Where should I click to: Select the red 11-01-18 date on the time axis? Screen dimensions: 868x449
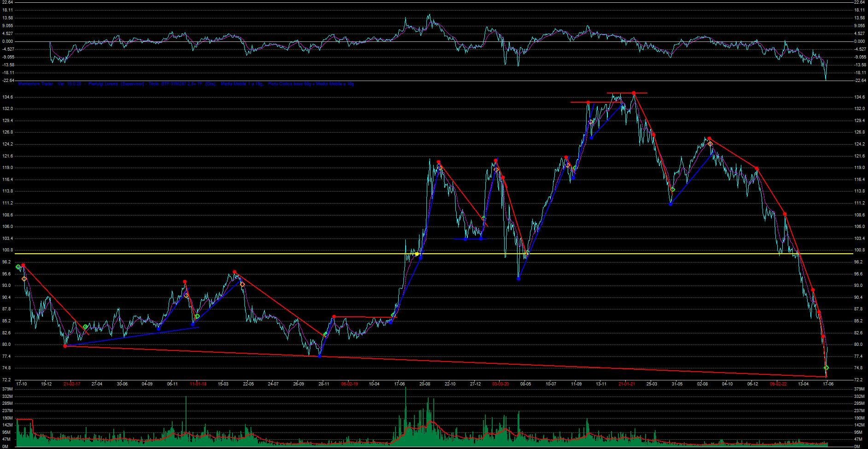coord(198,384)
